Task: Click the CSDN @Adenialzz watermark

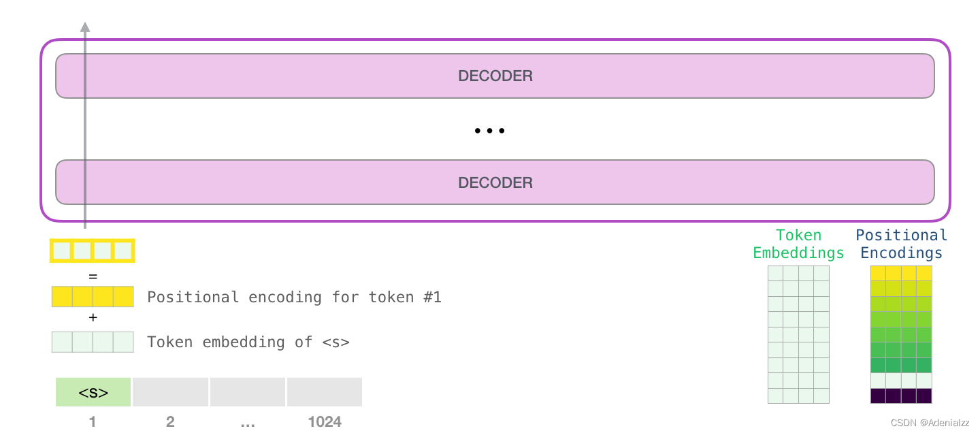Action: coord(929,423)
